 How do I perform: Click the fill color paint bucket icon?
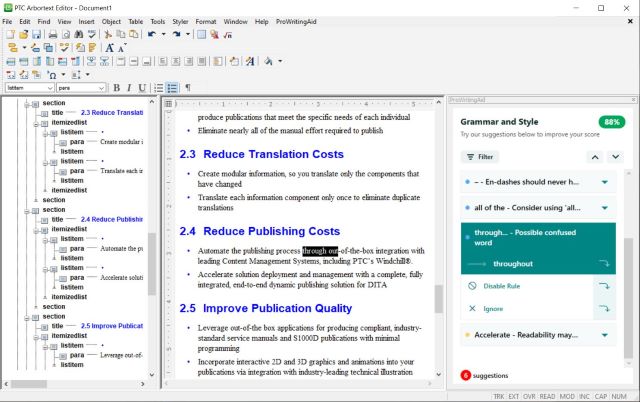(x=268, y=61)
